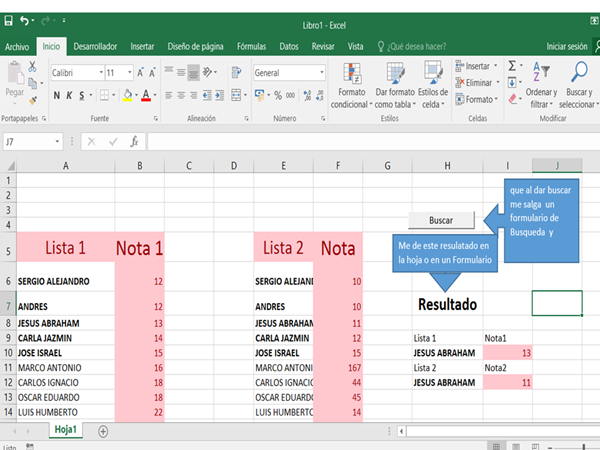Open Formato condicional
The width and height of the screenshot is (600, 450).
[351, 85]
